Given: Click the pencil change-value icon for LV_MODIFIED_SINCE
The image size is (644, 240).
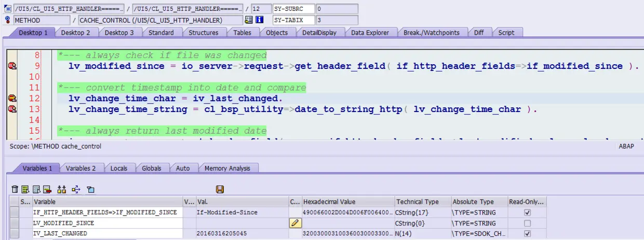Looking at the screenshot, I should 295,223.
